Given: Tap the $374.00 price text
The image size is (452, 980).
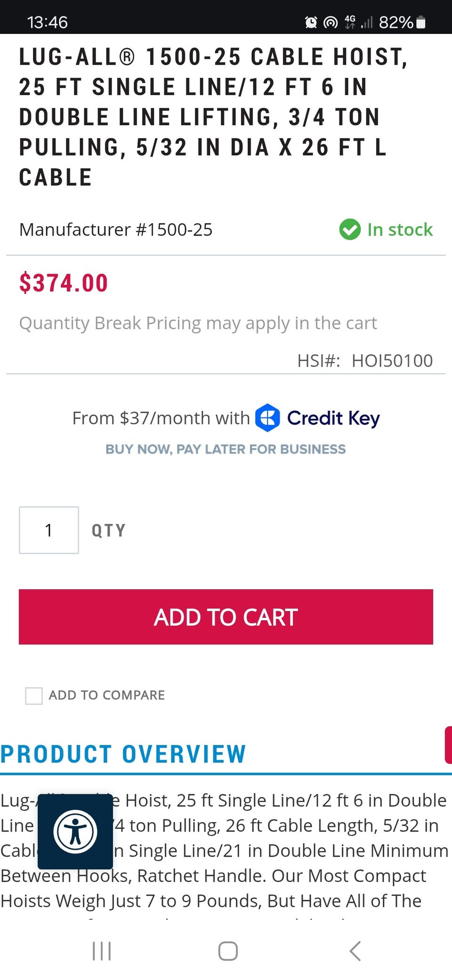Looking at the screenshot, I should point(64,283).
